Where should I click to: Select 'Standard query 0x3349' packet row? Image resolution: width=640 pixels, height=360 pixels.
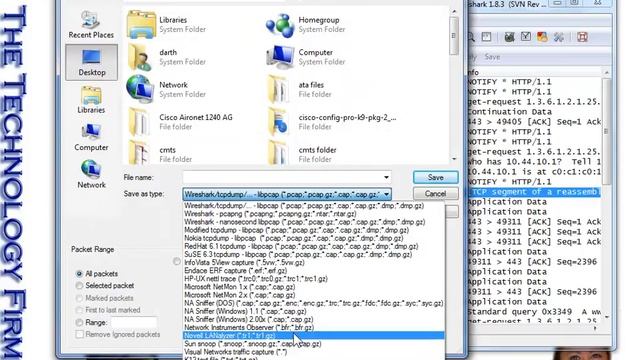pos(534,312)
